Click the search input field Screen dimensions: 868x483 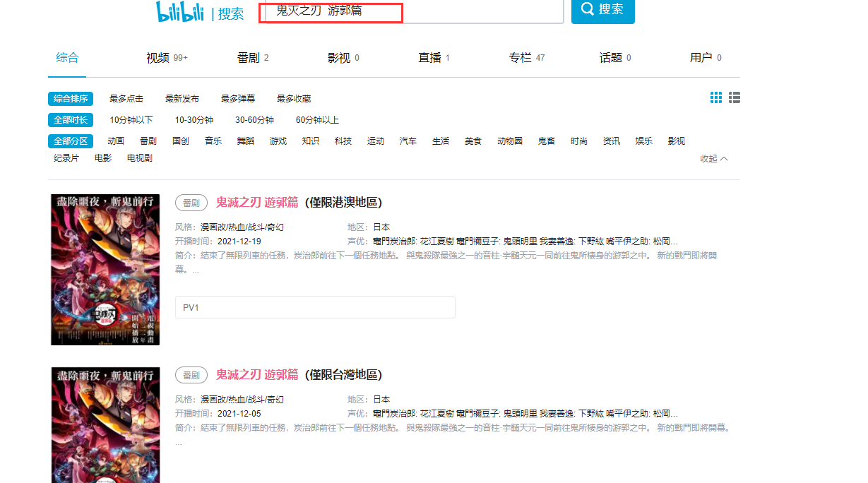pyautogui.click(x=410, y=11)
